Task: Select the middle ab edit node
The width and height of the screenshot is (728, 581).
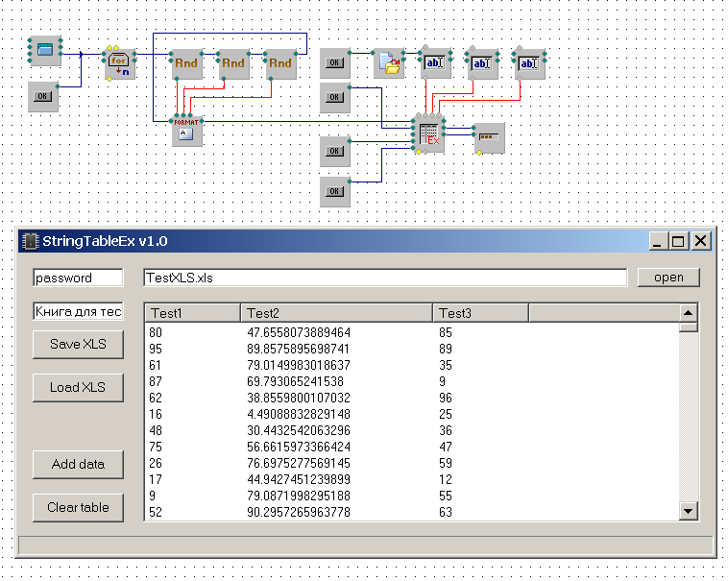Action: (x=482, y=63)
